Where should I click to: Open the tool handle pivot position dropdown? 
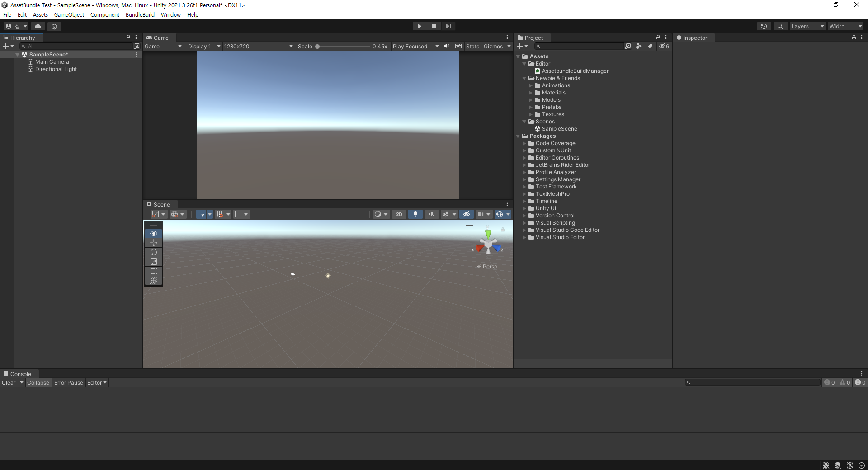coord(159,214)
